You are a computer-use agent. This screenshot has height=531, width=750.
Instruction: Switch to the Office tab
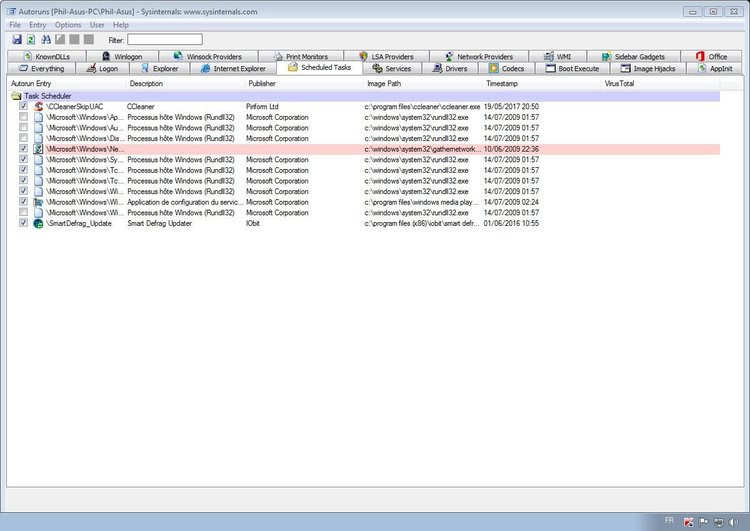coord(712,56)
